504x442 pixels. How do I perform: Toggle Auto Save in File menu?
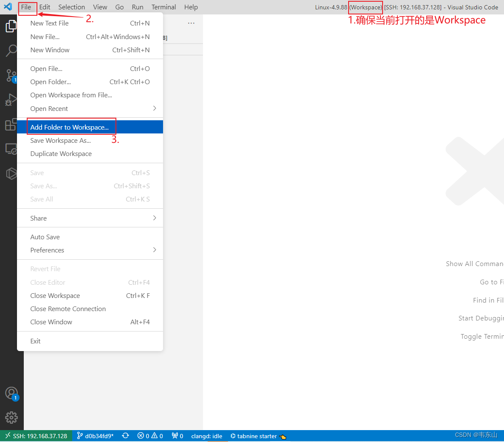click(90, 237)
